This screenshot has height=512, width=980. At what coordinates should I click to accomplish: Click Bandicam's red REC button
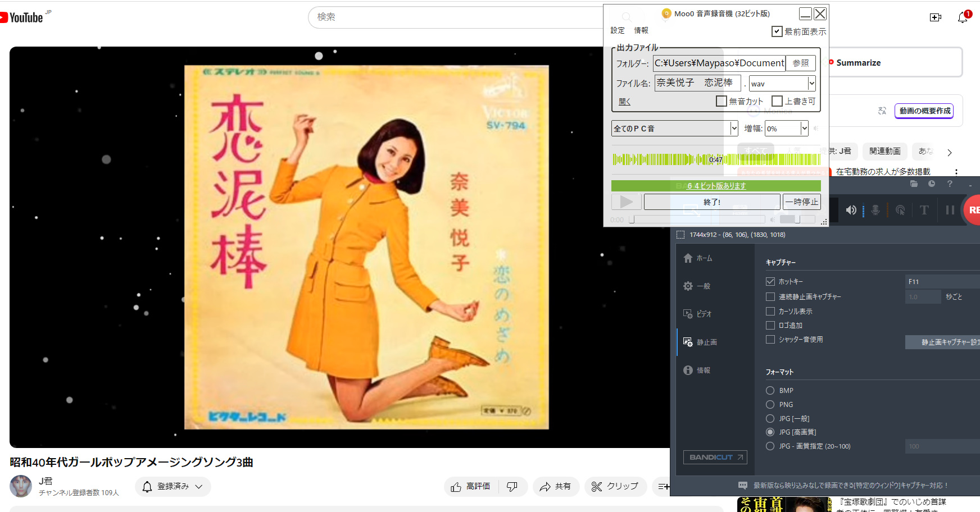point(972,210)
